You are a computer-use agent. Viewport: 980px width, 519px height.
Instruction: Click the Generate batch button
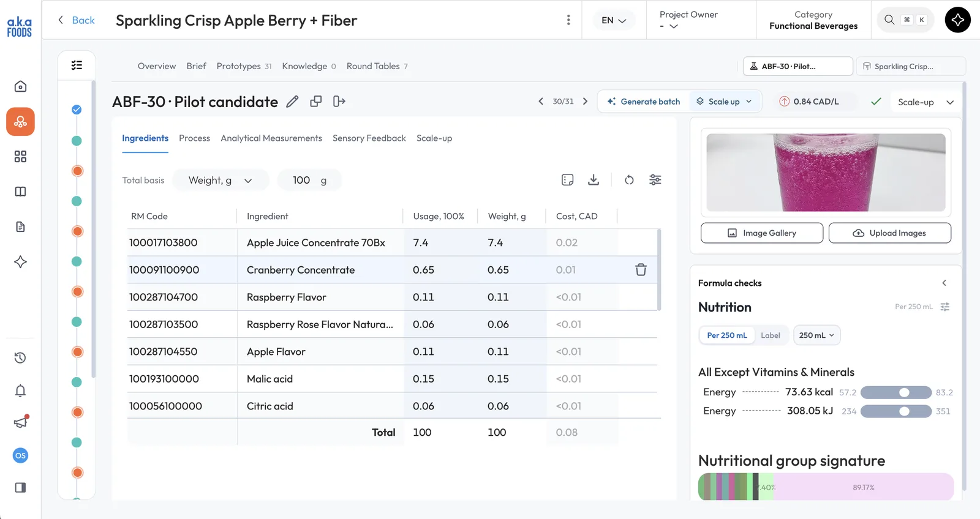[x=644, y=102]
